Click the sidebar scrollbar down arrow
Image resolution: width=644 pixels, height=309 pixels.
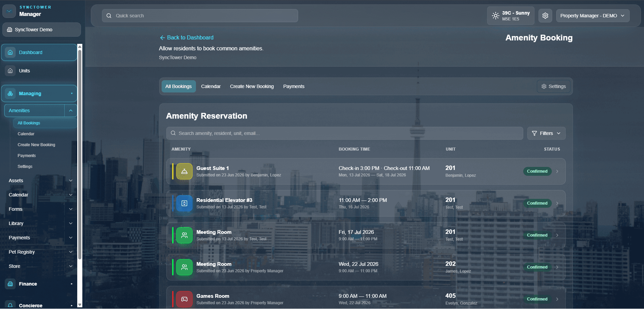(x=80, y=305)
